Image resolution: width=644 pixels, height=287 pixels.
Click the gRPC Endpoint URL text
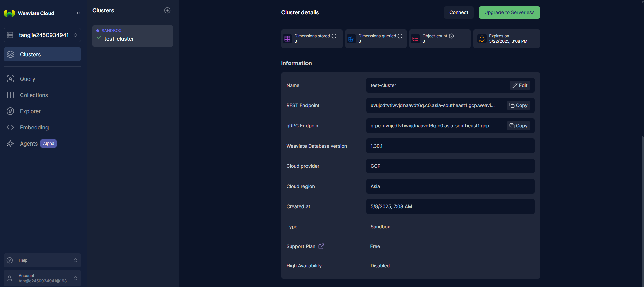[432, 126]
